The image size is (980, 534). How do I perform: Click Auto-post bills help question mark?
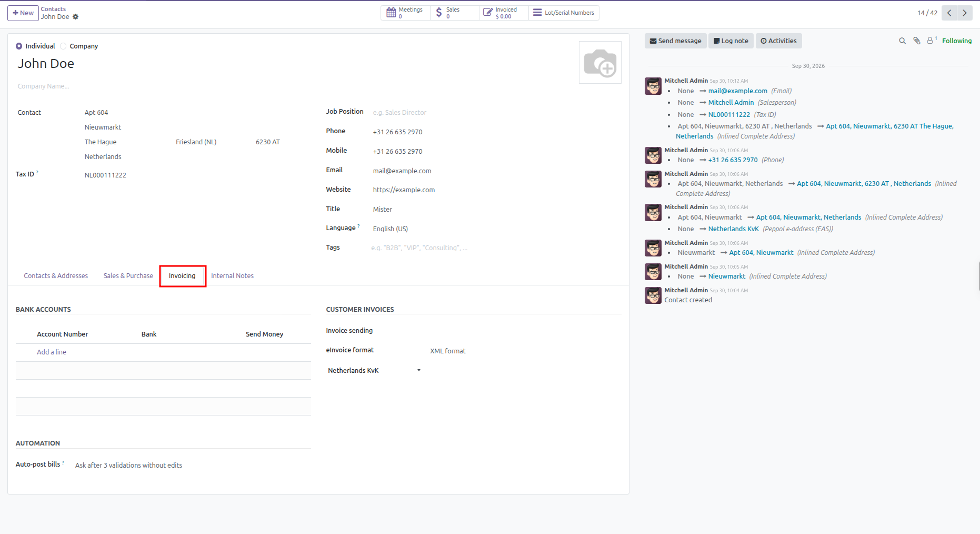(x=63, y=462)
